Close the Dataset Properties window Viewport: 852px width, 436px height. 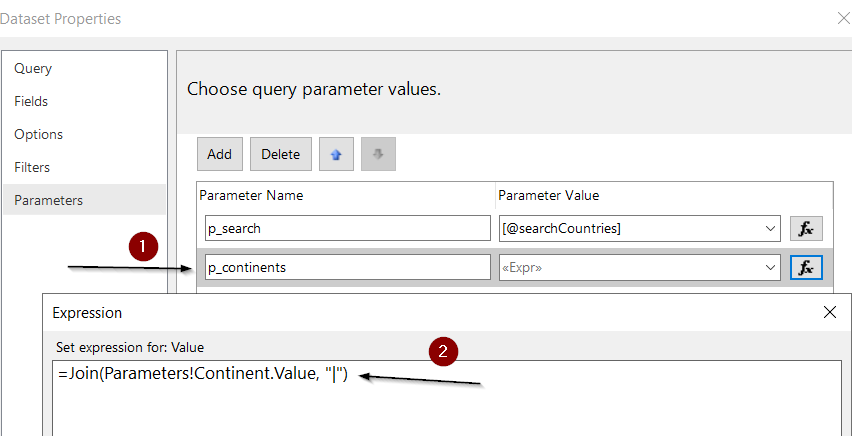pyautogui.click(x=844, y=19)
